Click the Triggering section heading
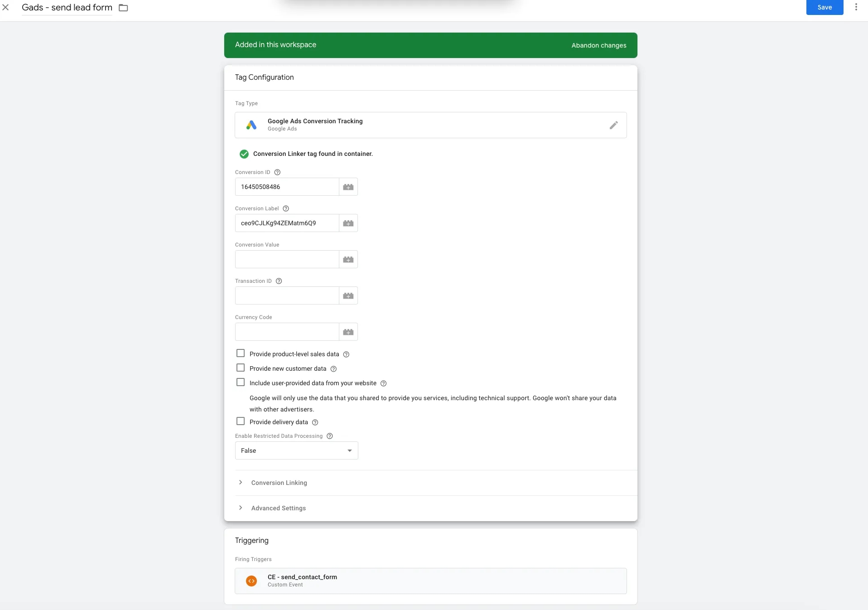This screenshot has height=610, width=868. (x=252, y=541)
